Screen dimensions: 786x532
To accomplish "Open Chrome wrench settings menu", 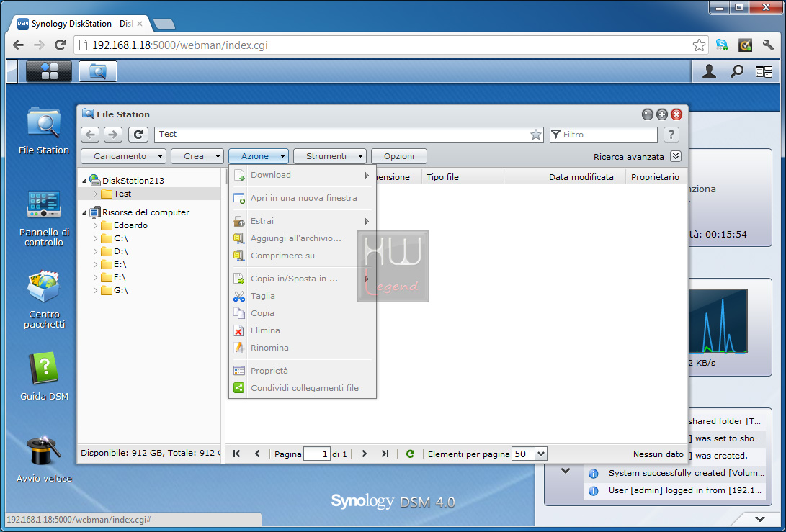I will point(768,45).
